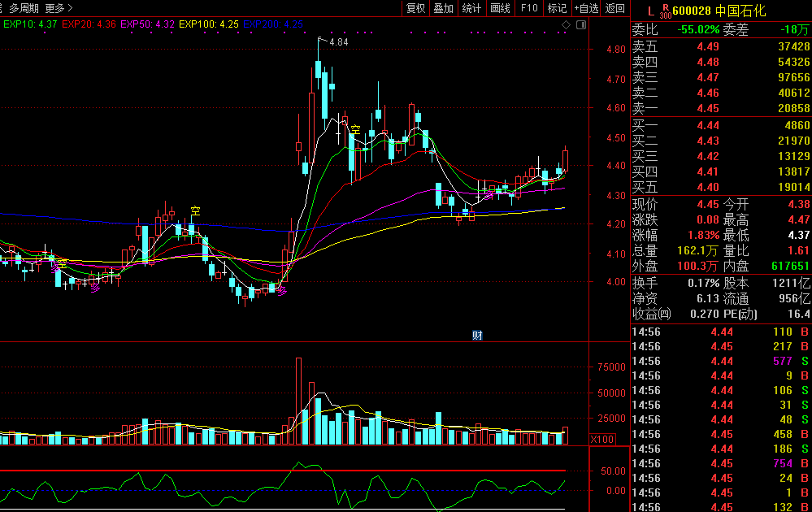Image resolution: width=812 pixels, height=512 pixels.
Task: Click the 返回 back button
Action: point(614,8)
